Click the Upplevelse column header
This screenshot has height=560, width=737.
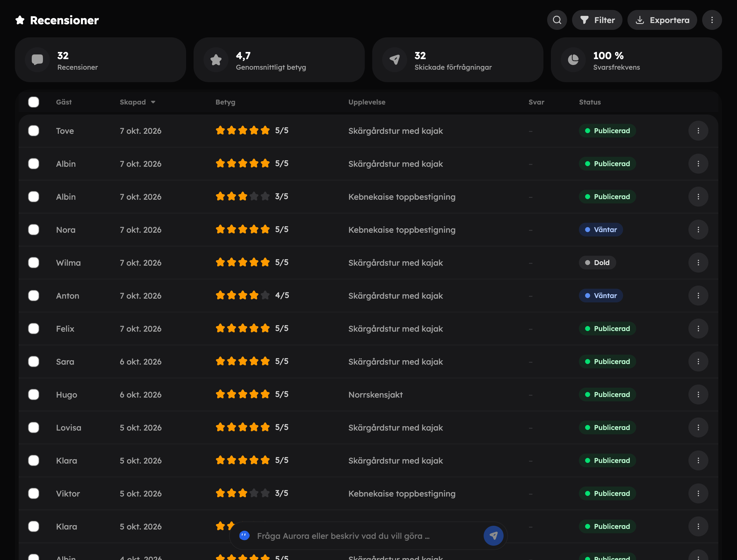pos(367,102)
